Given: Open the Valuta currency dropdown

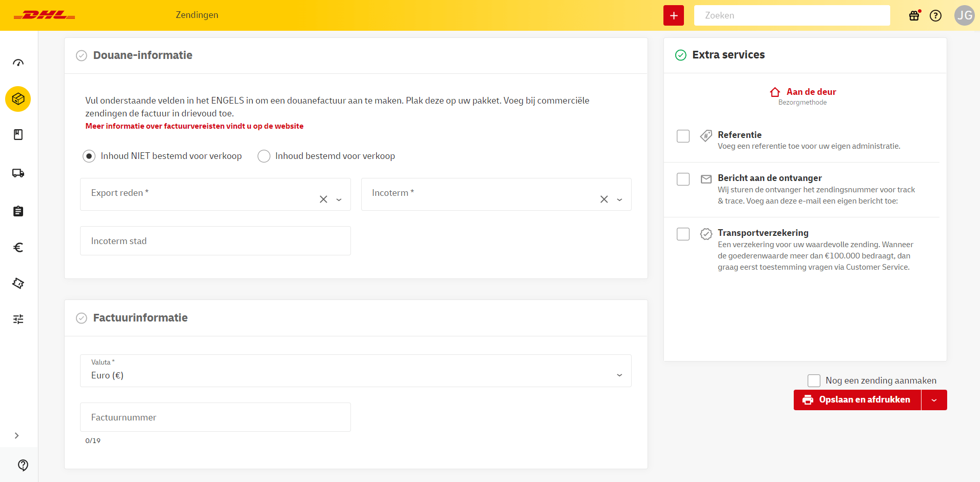Looking at the screenshot, I should (x=355, y=371).
